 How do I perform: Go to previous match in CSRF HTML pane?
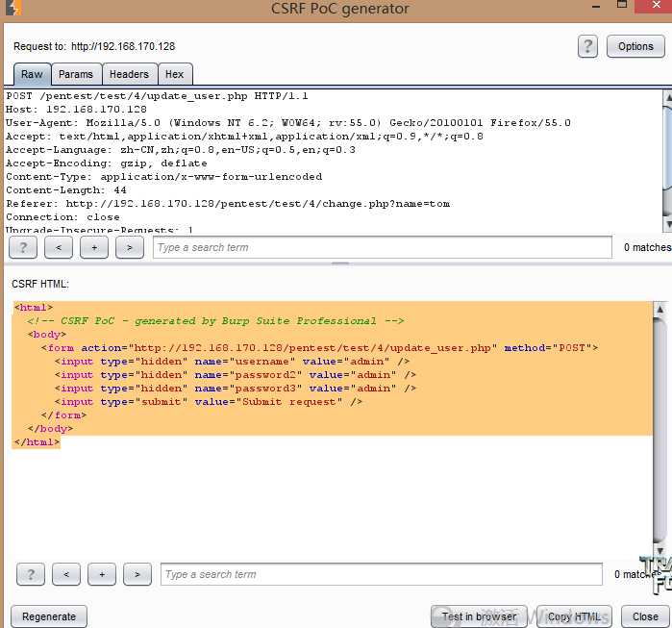tap(66, 574)
